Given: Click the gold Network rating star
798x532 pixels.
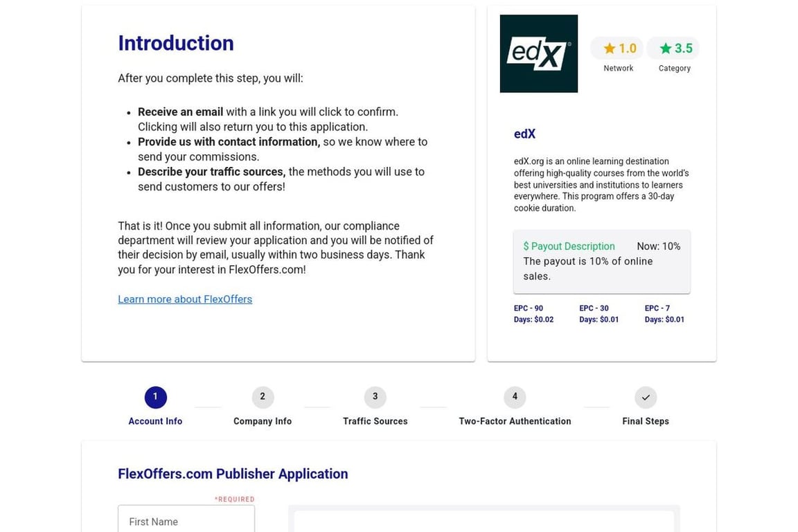Looking at the screenshot, I should point(609,48).
